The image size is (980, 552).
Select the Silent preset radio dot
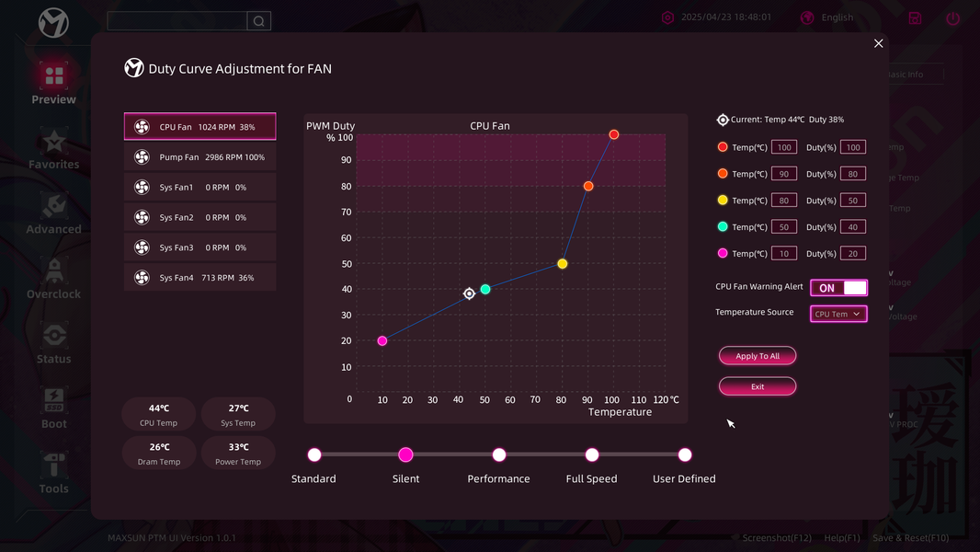click(x=405, y=455)
